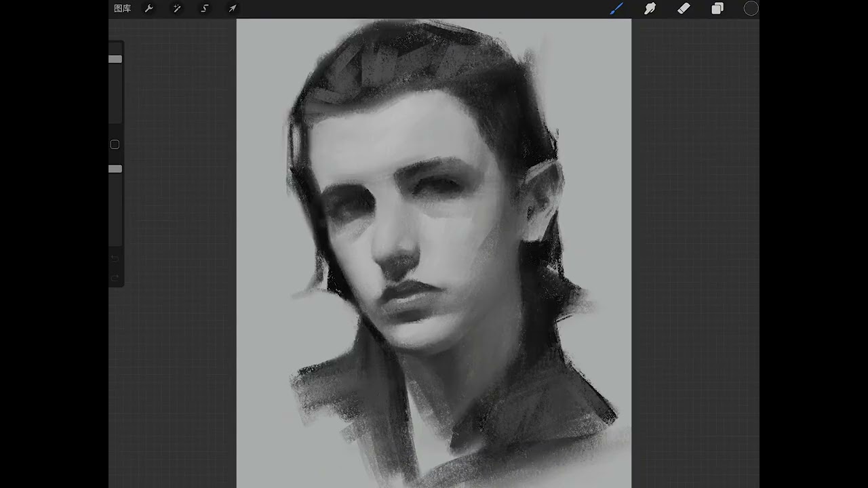Screen dimensions: 868x488
Task: Open the active color circle
Action: point(751,9)
